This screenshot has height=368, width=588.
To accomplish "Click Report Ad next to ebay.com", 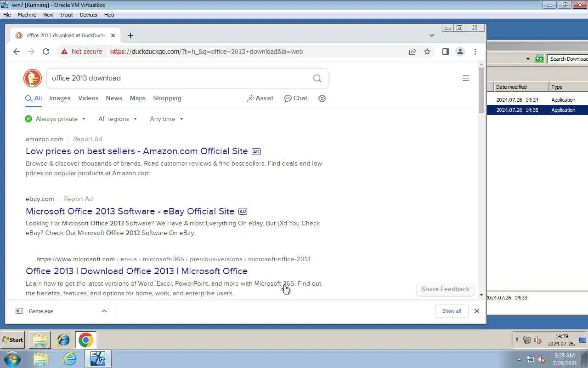I will tap(78, 199).
